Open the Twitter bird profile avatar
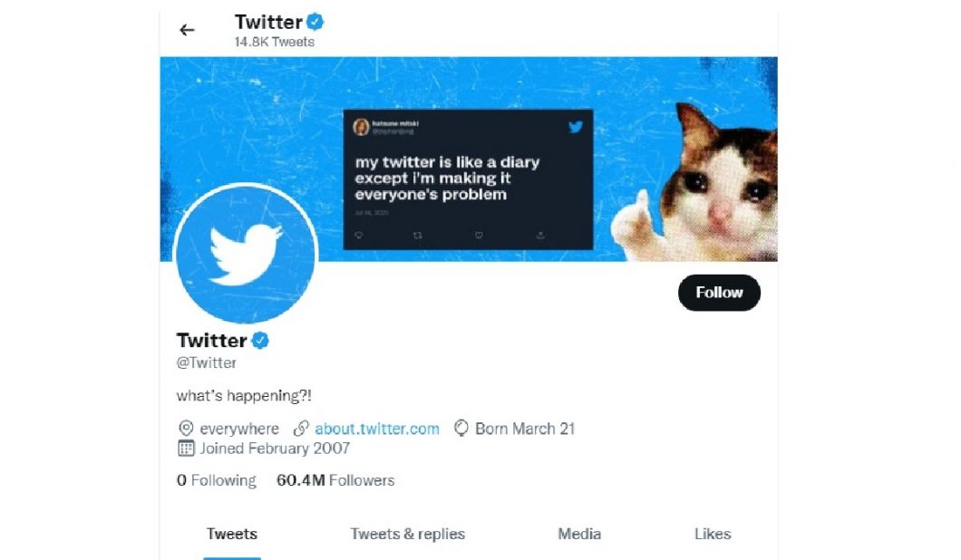The image size is (961, 560). (245, 254)
